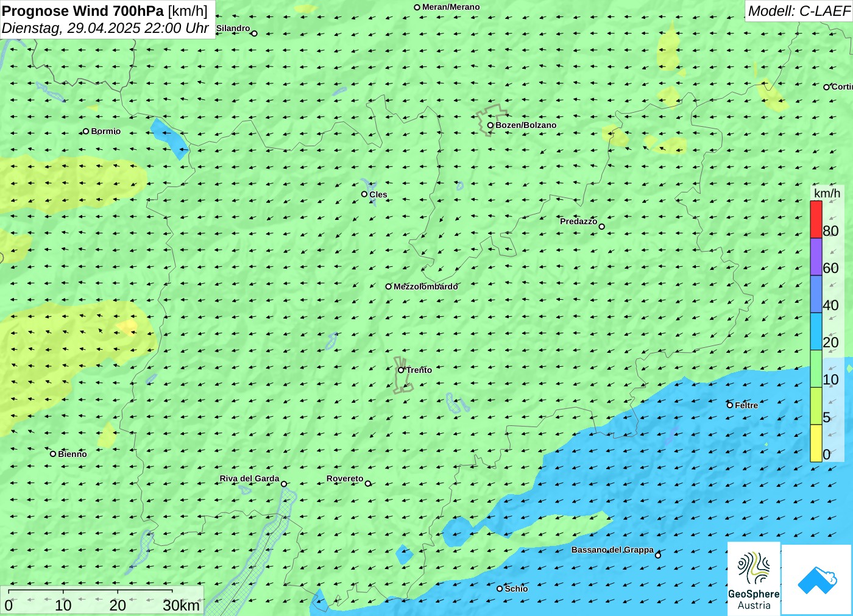Select the Bienno location marker
This screenshot has width=853, height=616.
53,454
